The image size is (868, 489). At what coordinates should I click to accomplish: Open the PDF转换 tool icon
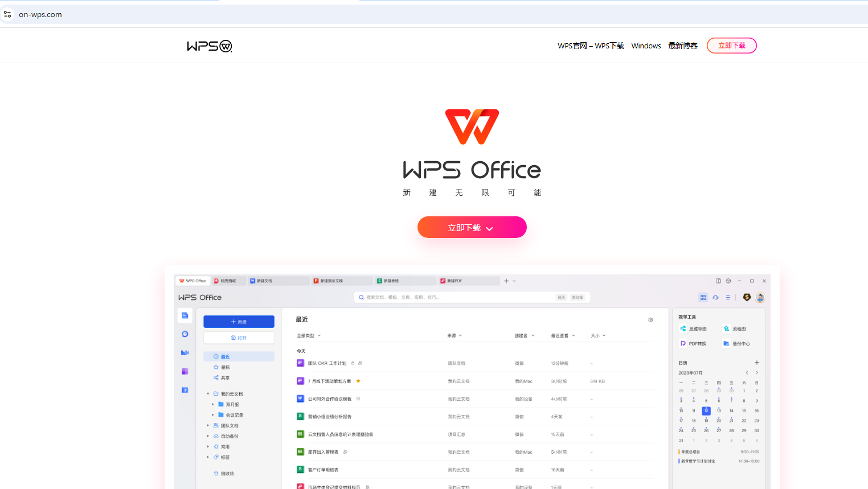[683, 343]
